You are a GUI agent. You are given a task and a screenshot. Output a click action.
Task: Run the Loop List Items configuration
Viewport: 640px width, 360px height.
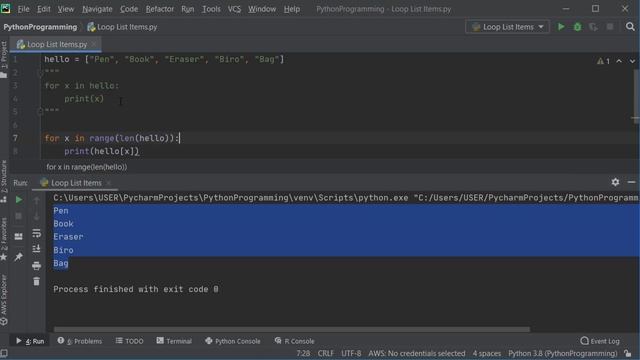click(561, 27)
